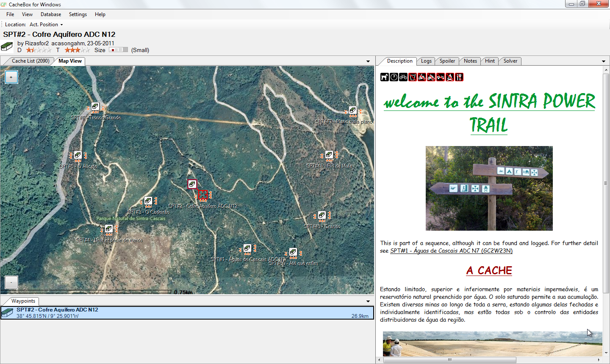Click the no drinking water attribute icon
Viewport: 610px width, 364px height.
(413, 77)
